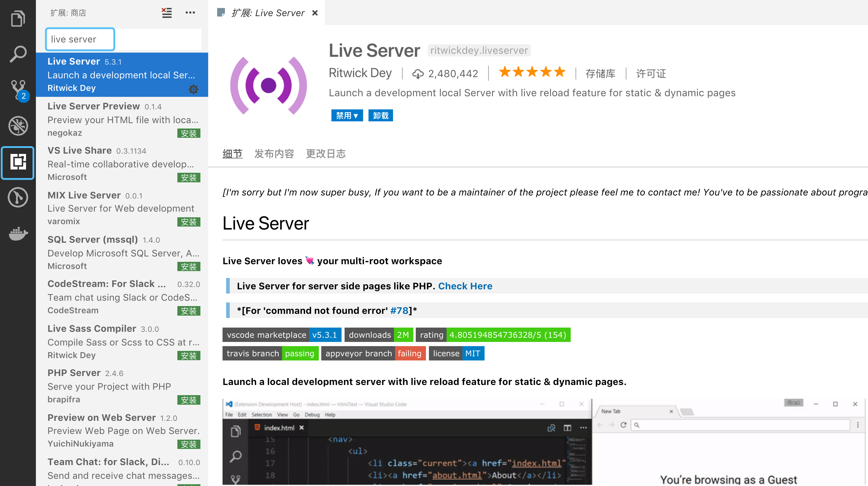Click the live server search input field
868x486 pixels.
tap(80, 39)
